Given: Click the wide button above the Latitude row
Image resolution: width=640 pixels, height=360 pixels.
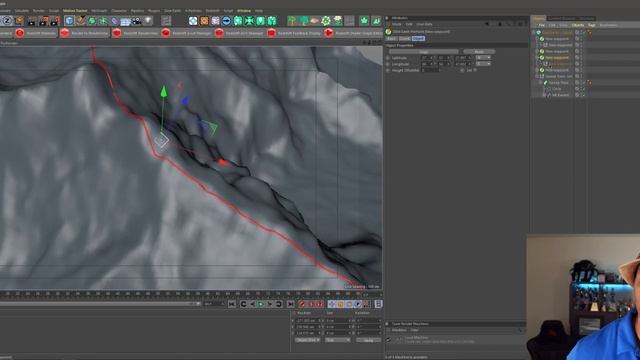Looking at the screenshot, I should 424,52.
